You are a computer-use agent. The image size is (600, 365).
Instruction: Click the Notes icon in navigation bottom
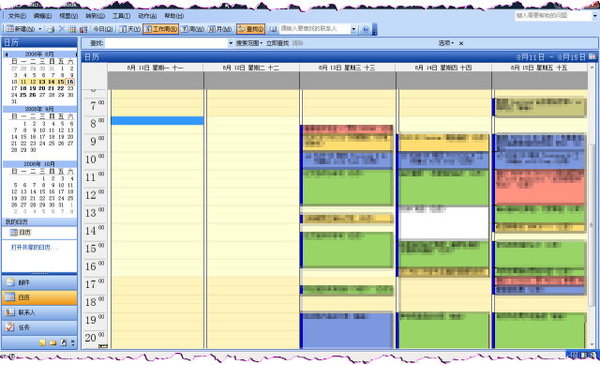(x=43, y=343)
